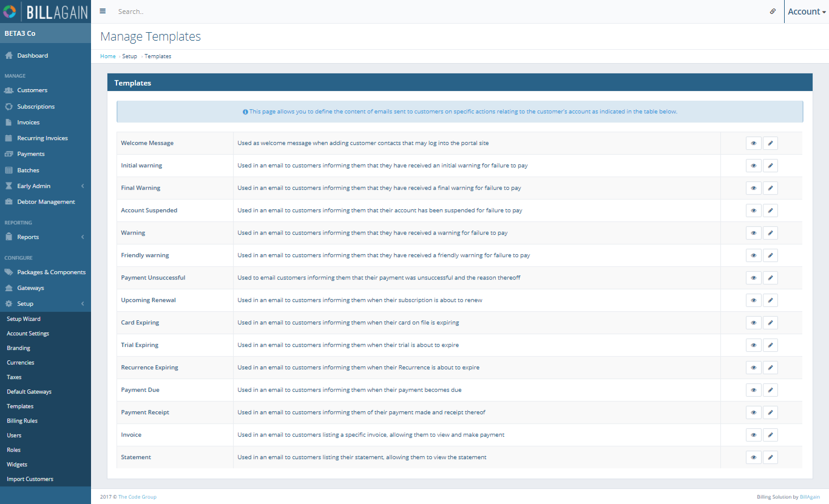Preview the Welcome Message template
829x504 pixels.
753,143
